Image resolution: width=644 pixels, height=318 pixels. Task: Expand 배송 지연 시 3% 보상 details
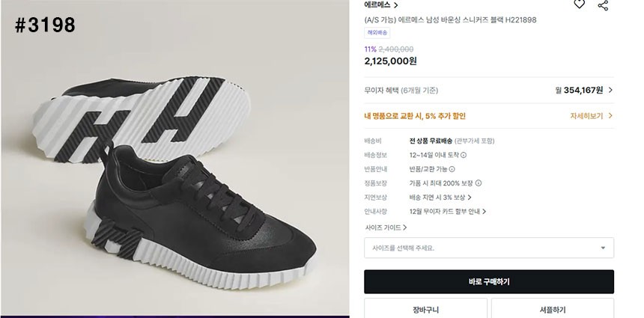pos(440,198)
